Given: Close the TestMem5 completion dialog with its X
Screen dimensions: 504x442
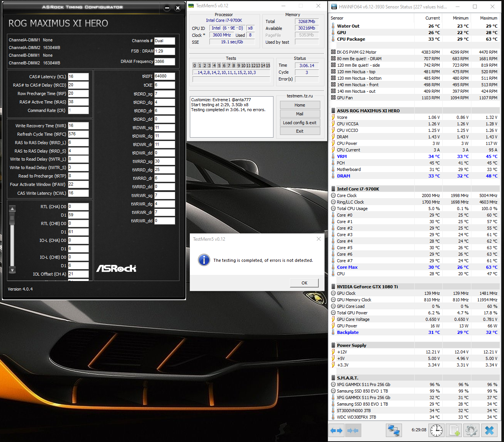Looking at the screenshot, I should click(318, 239).
